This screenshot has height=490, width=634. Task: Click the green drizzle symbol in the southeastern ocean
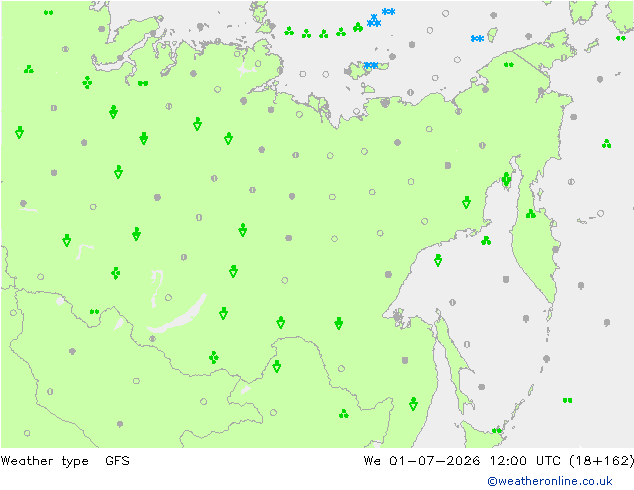tap(567, 400)
